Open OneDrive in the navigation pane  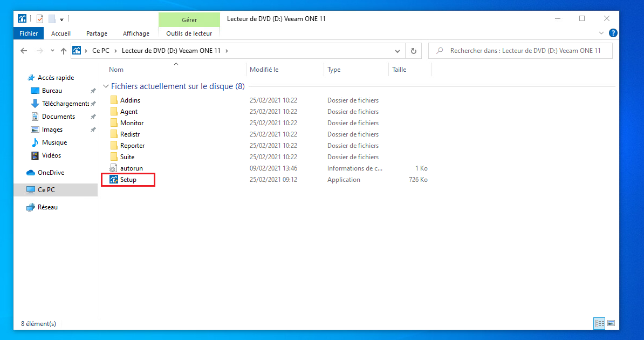pyautogui.click(x=51, y=173)
